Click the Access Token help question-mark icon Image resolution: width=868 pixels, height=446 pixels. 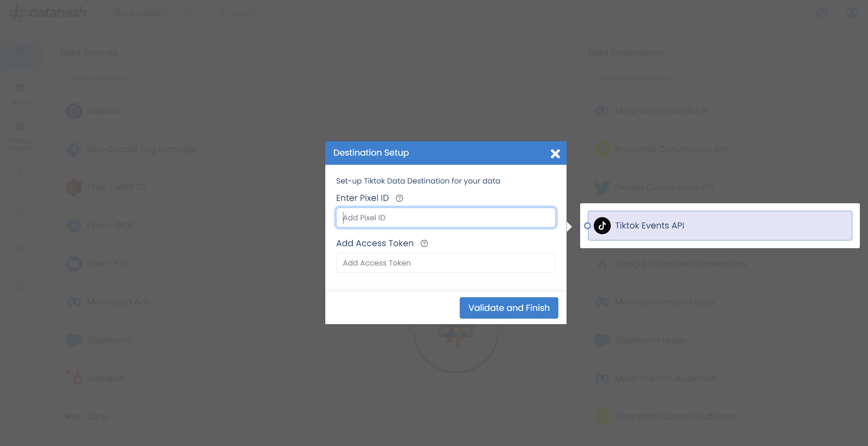tap(424, 243)
